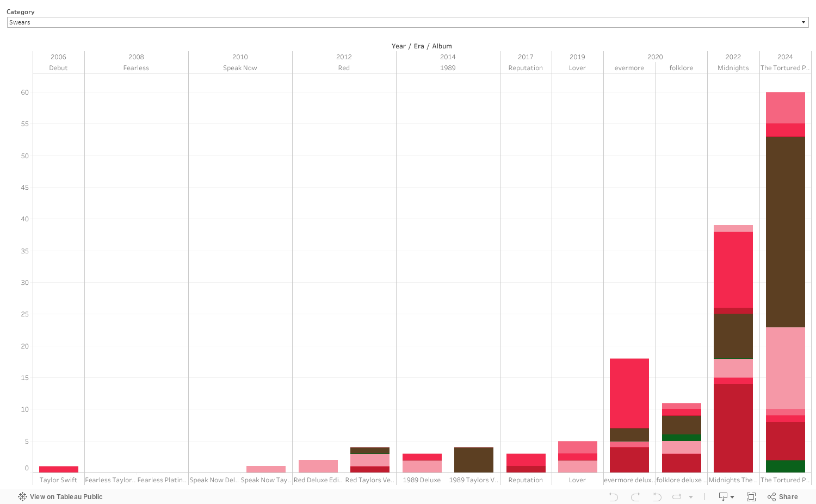This screenshot has width=816, height=504.
Task: Select the Red era header
Action: 344,68
